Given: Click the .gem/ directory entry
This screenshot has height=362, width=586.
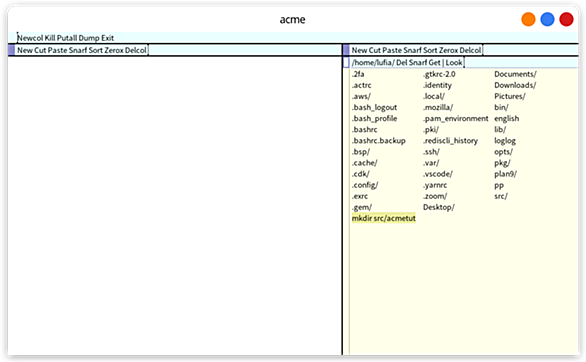Looking at the screenshot, I should point(362,207).
